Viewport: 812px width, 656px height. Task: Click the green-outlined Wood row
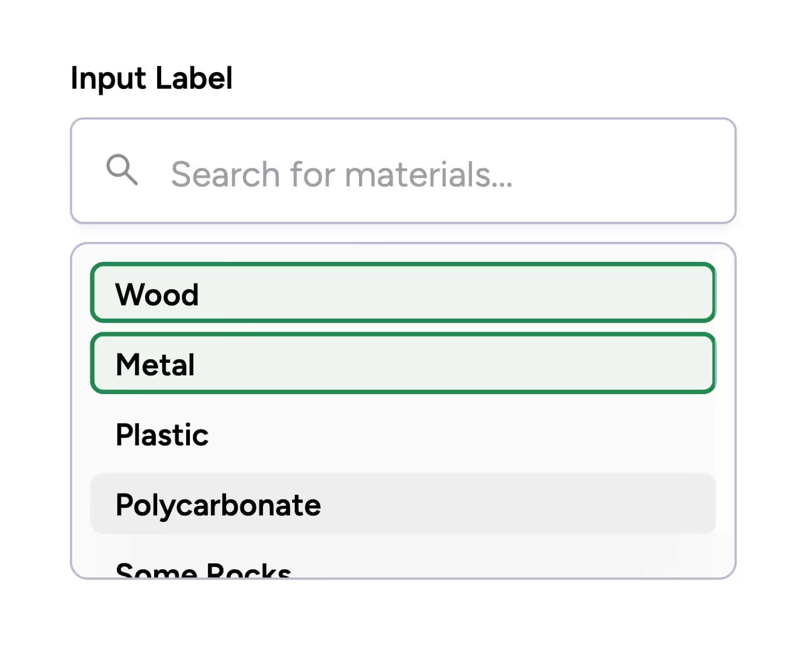(x=402, y=293)
